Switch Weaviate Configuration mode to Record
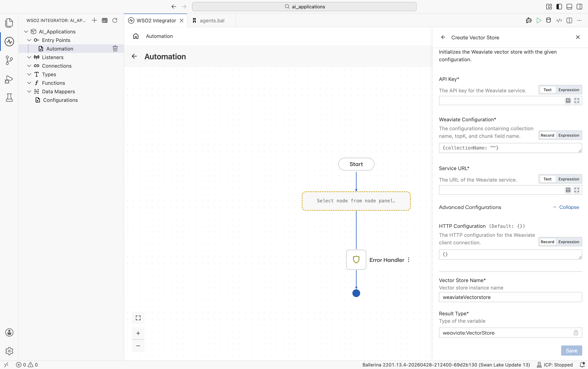 547,135
